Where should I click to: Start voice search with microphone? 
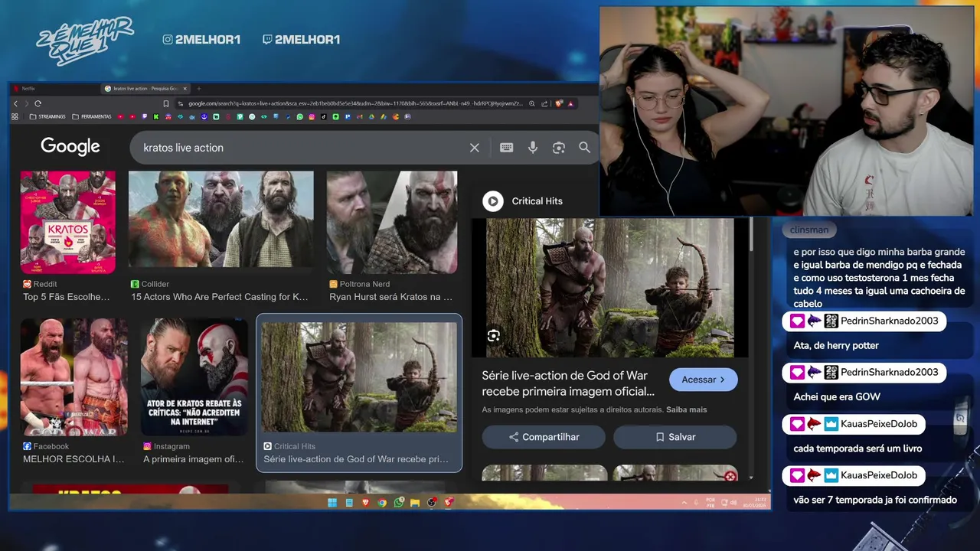click(x=533, y=148)
